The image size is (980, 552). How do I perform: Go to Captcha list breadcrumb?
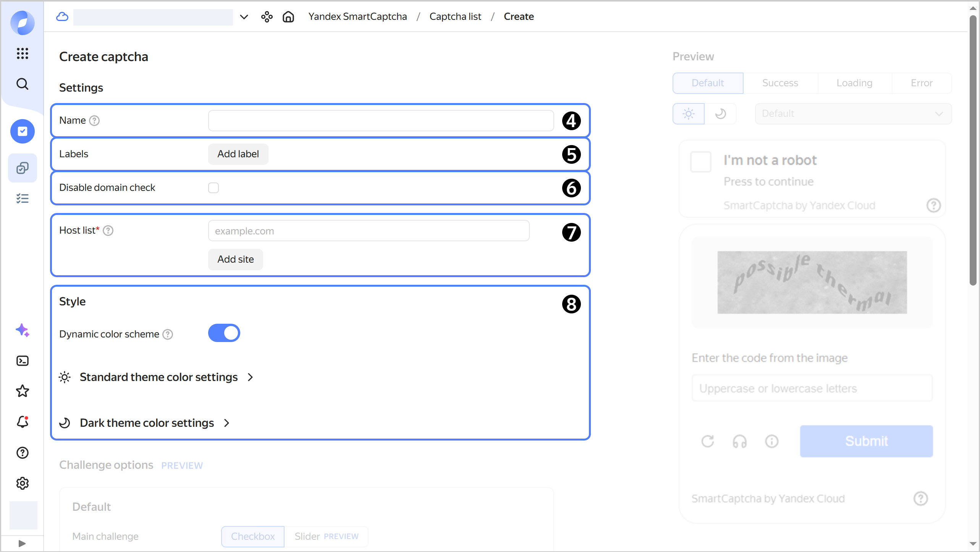pyautogui.click(x=455, y=17)
